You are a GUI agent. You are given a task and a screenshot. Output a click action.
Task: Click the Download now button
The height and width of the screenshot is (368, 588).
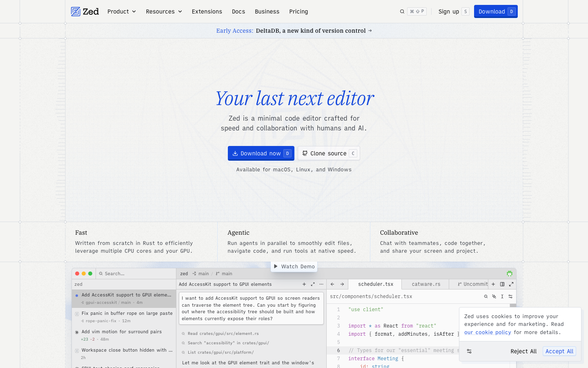(x=261, y=153)
